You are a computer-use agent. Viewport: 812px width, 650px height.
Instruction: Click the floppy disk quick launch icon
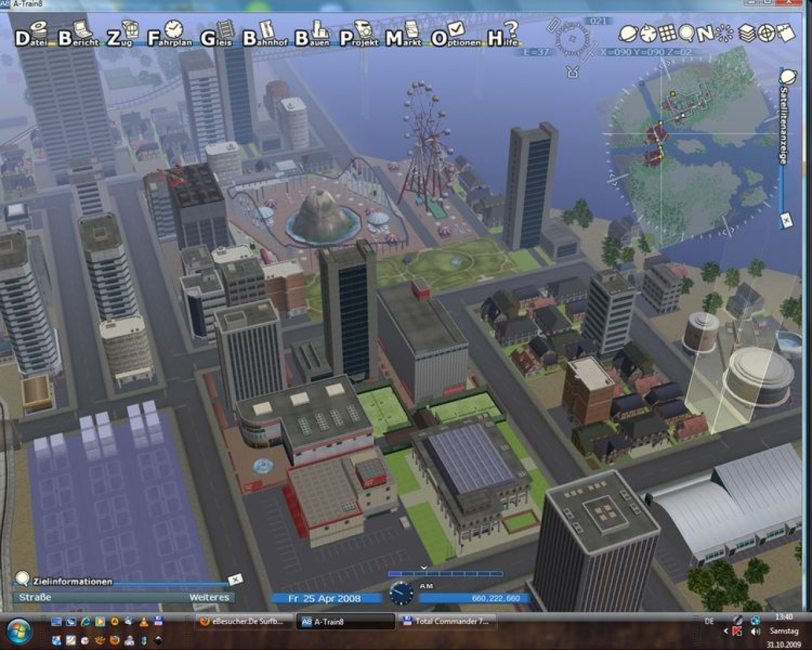[x=158, y=621]
